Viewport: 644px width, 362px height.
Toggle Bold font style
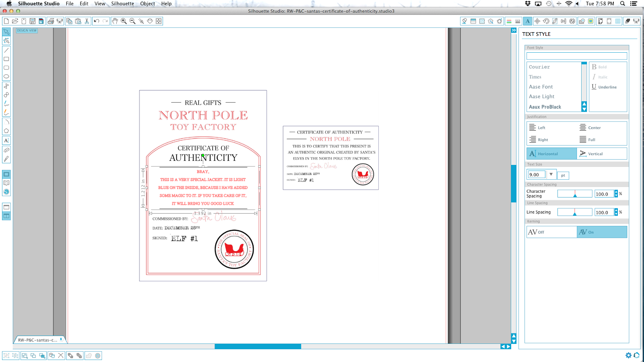point(599,67)
